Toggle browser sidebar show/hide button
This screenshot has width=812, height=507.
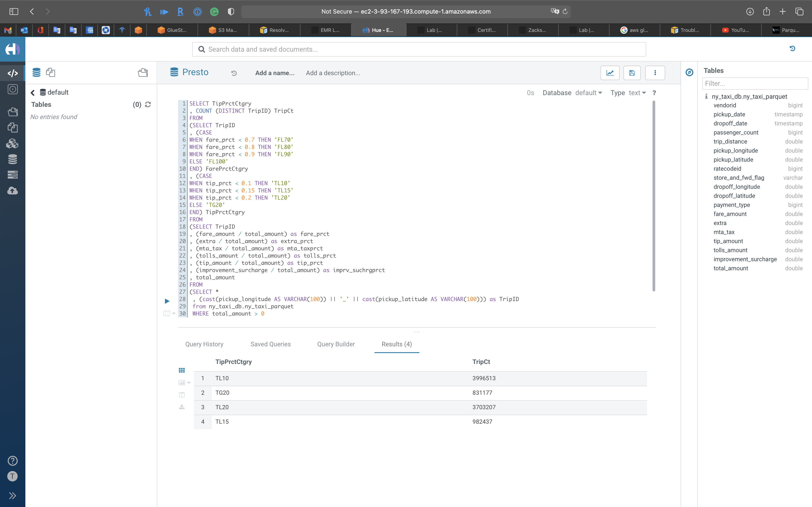point(14,12)
